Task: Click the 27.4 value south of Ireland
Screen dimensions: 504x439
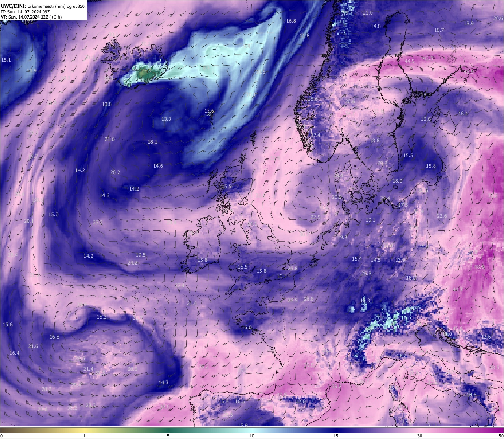Action: point(180,285)
